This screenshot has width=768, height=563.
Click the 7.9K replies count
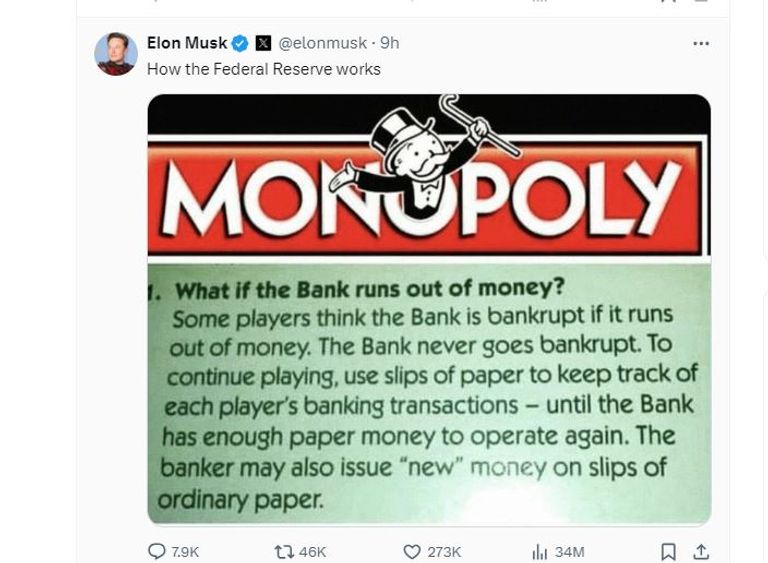[186, 551]
